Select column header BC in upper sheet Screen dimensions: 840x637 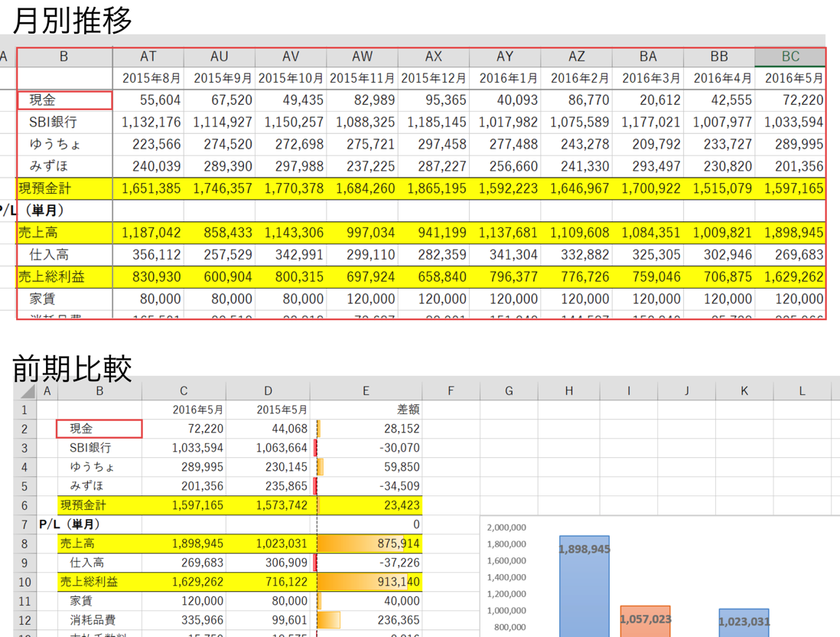coord(790,57)
